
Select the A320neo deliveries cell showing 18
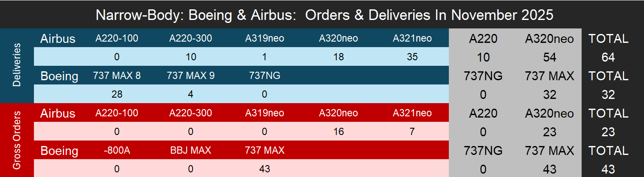pyautogui.click(x=338, y=57)
